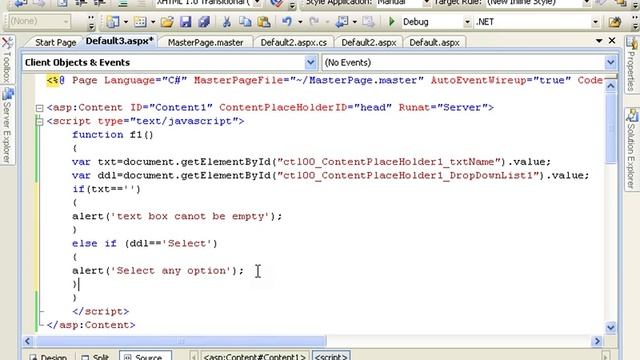
Task: Click the vertical scrollbar thumb
Action: (611, 128)
